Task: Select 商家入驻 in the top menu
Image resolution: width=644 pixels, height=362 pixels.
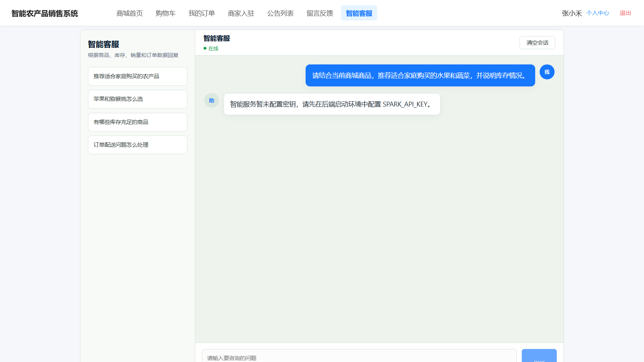Action: (241, 13)
